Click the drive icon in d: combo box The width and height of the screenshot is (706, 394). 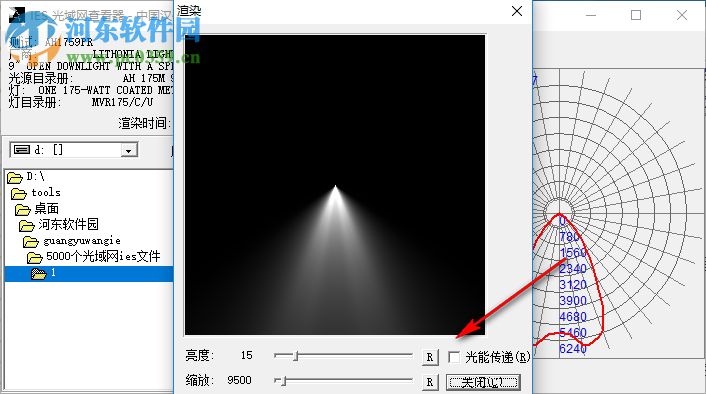[22, 149]
